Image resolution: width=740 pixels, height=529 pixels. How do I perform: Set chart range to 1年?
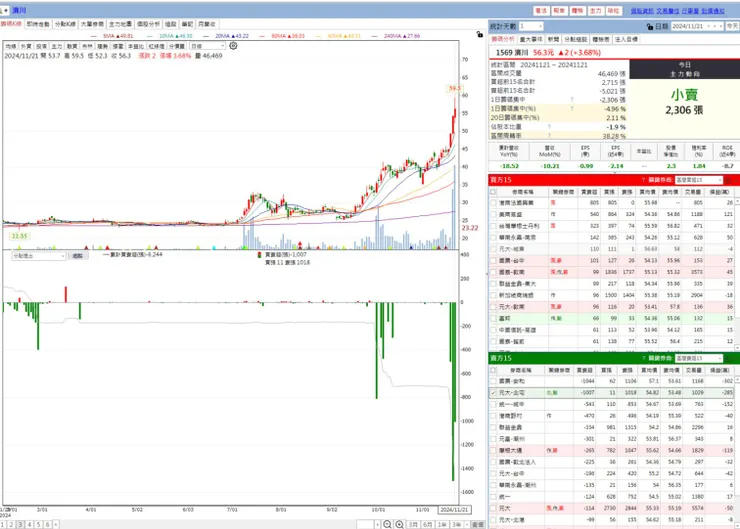[x=442, y=524]
